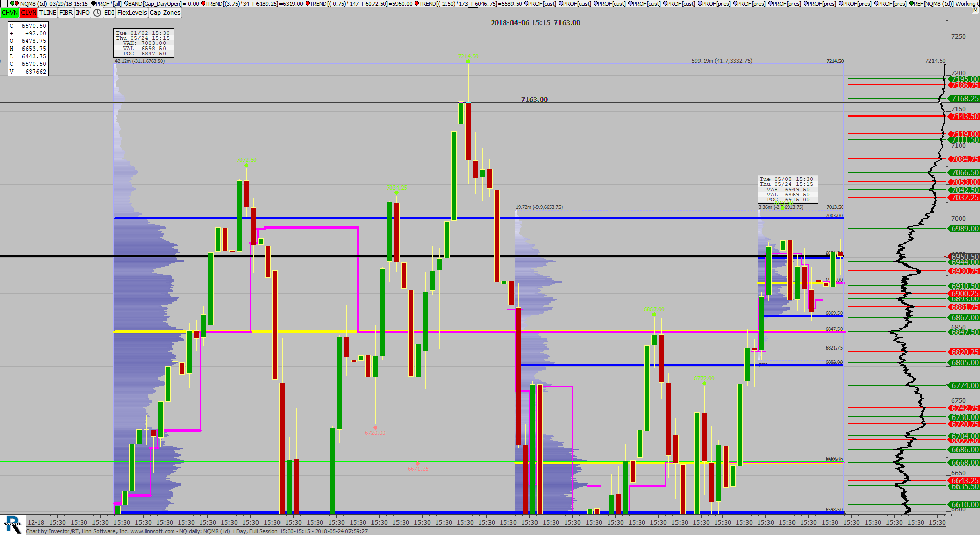This screenshot has height=535, width=980.
Task: Click the 6774.00 green price label
Action: (x=964, y=386)
